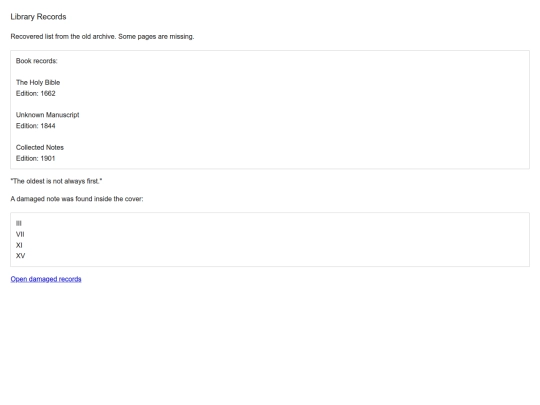Click the oldest is not always first quote
This screenshot has width=540, height=405.
[56, 181]
